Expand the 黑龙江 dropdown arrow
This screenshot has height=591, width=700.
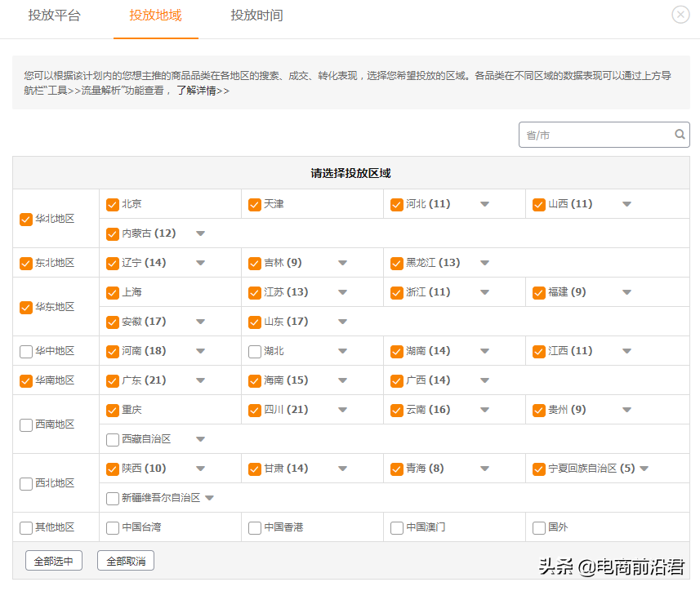pyautogui.click(x=484, y=263)
